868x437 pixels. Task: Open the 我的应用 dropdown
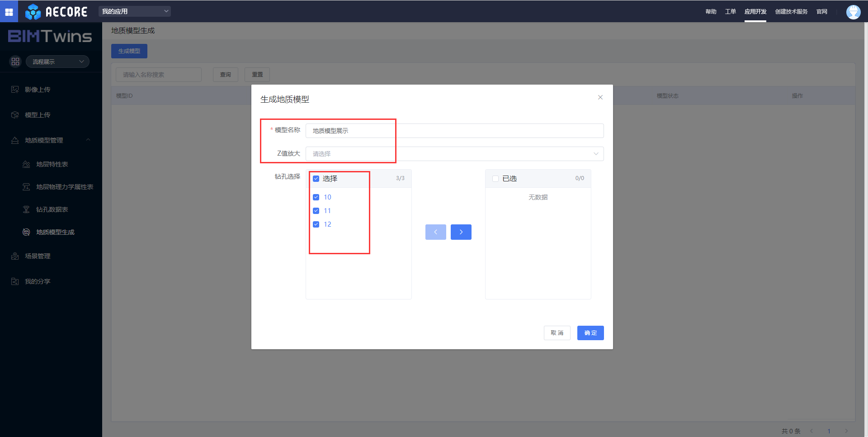[135, 11]
